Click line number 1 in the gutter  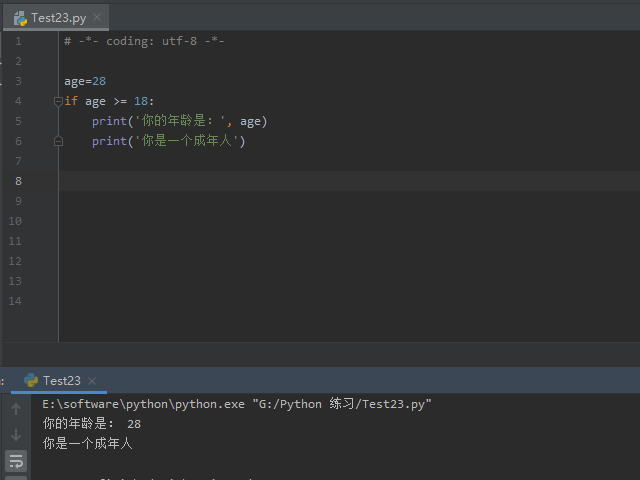(x=18, y=41)
